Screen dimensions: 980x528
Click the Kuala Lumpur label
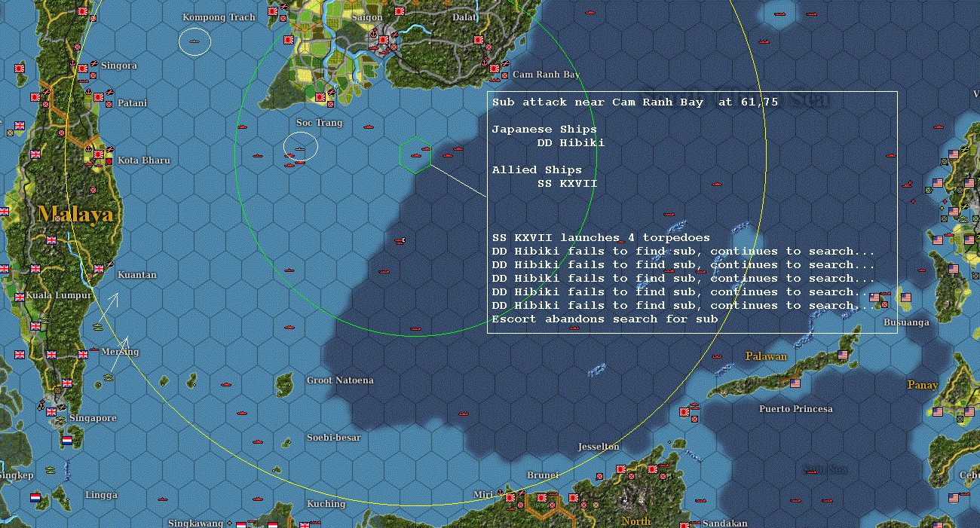(59, 296)
